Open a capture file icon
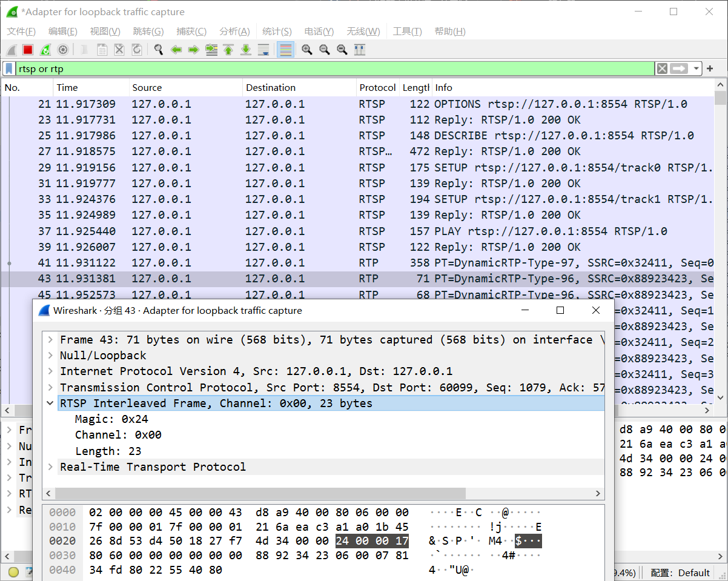The image size is (728, 581). click(x=85, y=50)
